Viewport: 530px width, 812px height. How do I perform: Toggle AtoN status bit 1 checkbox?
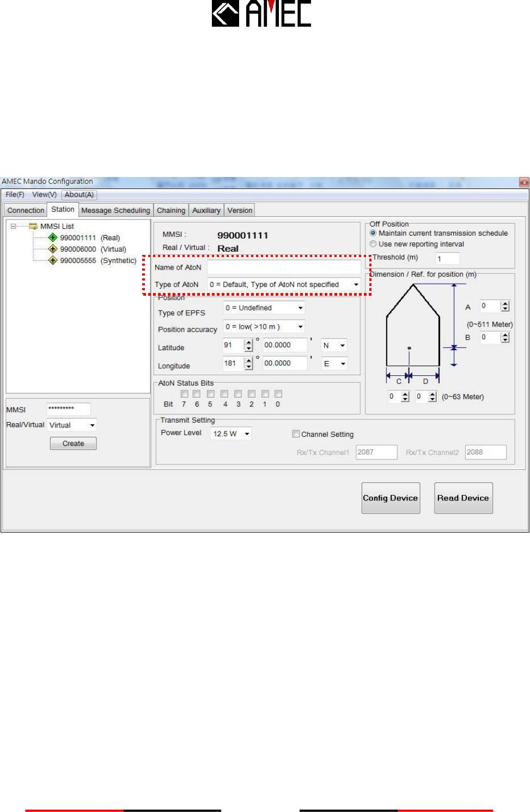(x=265, y=394)
